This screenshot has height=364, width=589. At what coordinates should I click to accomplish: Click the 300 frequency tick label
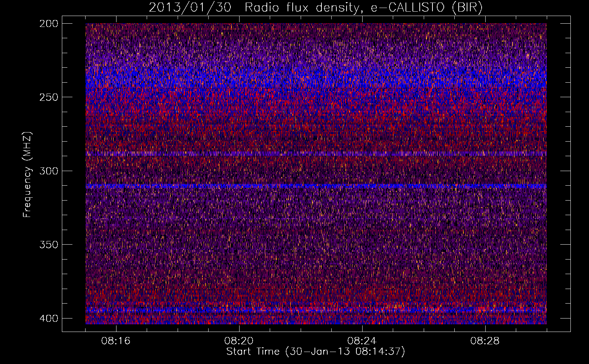click(48, 171)
